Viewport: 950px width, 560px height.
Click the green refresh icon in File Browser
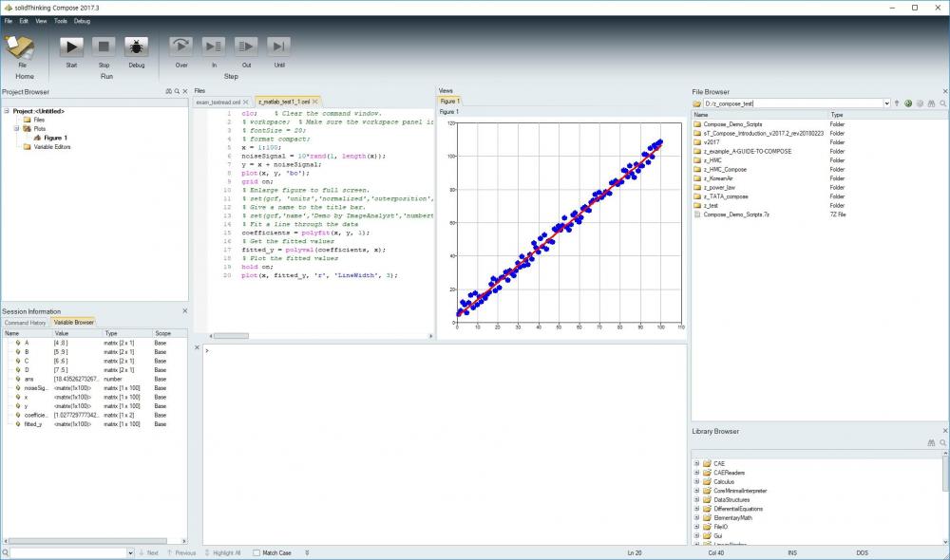pos(908,103)
